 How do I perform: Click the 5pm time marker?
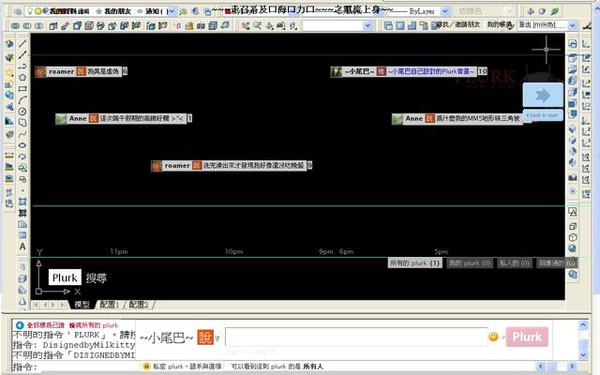[x=441, y=251]
